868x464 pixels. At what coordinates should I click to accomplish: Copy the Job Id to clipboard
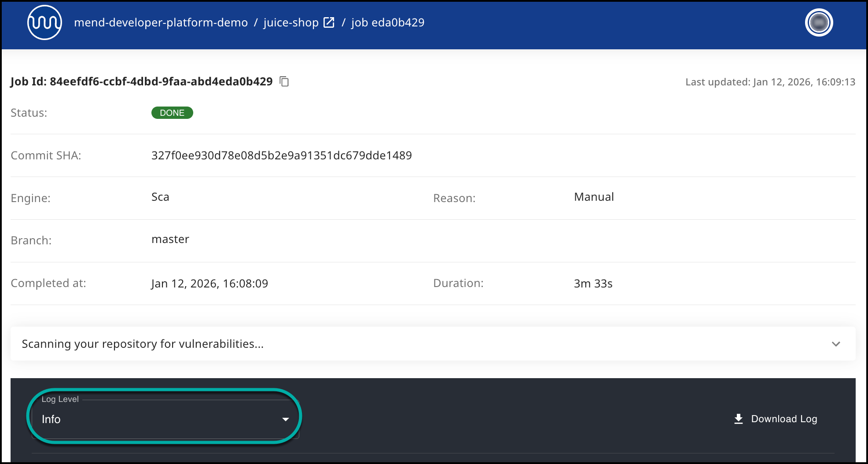[284, 81]
